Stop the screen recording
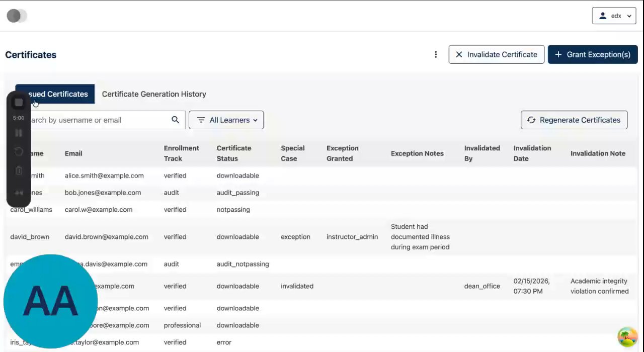 point(19,103)
